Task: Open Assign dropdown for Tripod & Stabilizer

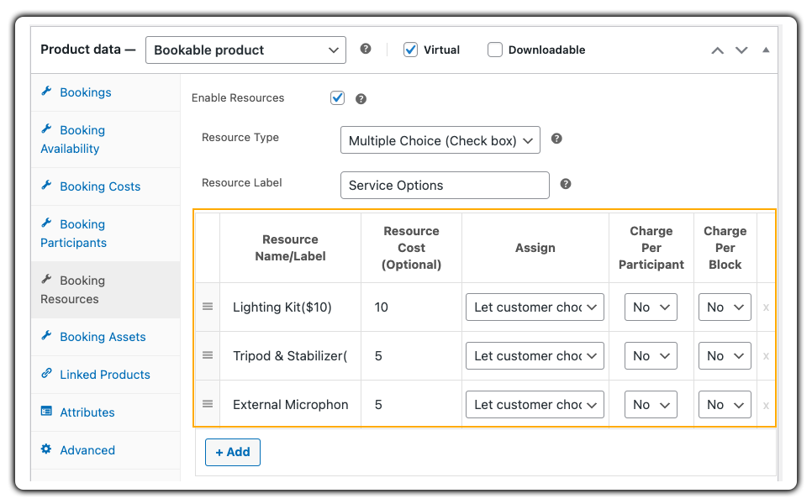Action: [535, 356]
